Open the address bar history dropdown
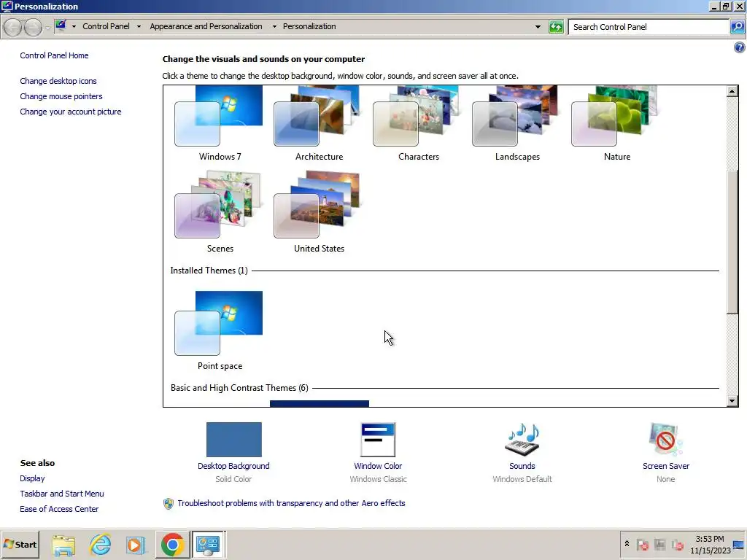 [x=538, y=27]
